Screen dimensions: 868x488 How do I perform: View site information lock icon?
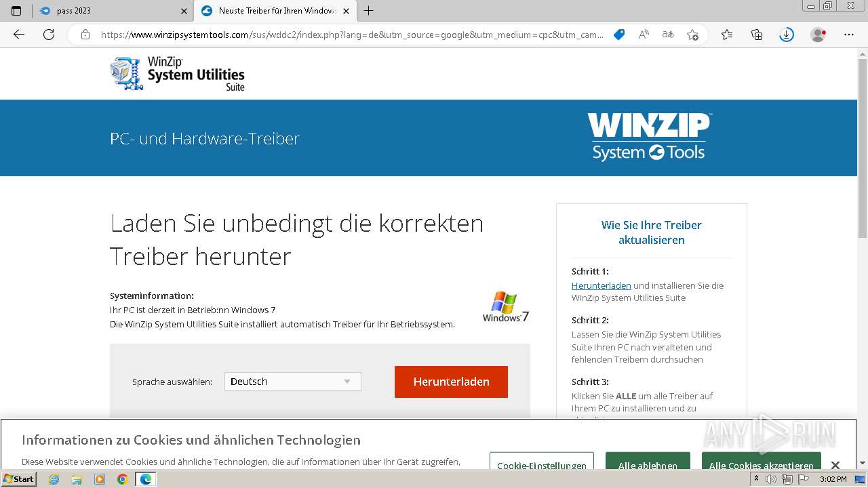click(x=85, y=35)
